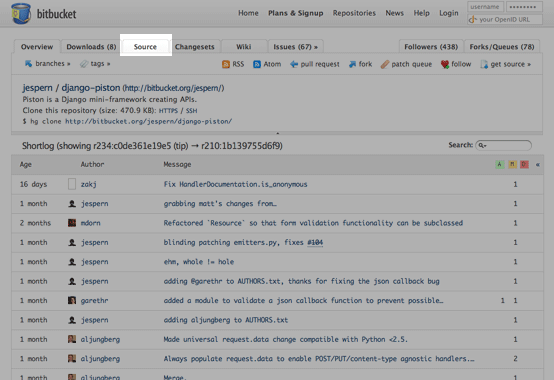Screen dimensions: 554x380
Task: Open the search magnifier dropdown
Action: 482,145
